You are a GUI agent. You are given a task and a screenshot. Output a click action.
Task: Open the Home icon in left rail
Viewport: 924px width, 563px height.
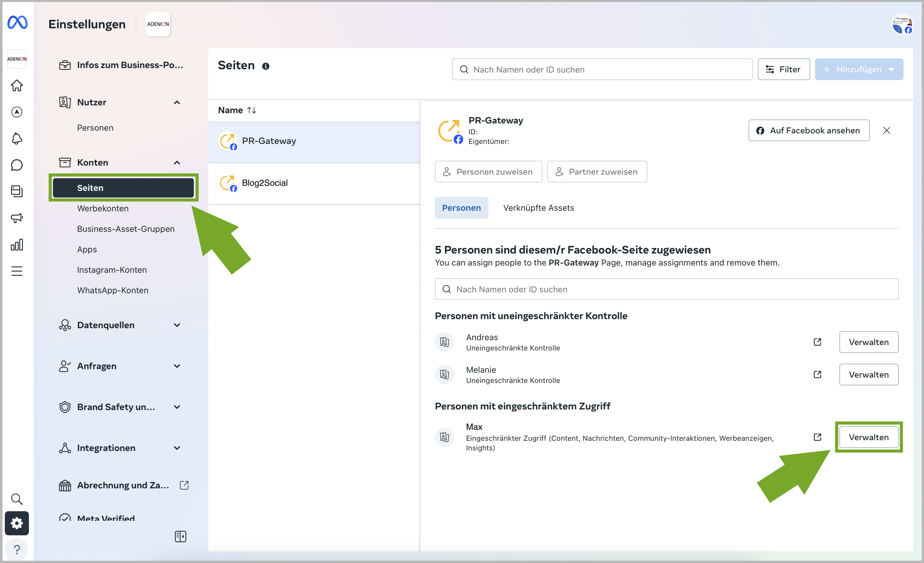coord(17,86)
